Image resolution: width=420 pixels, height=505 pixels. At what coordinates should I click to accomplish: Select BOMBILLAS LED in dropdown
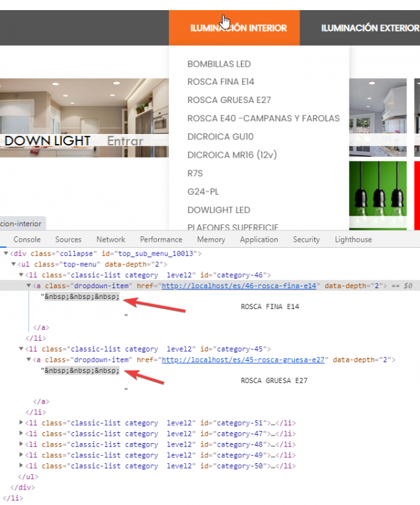(x=219, y=64)
